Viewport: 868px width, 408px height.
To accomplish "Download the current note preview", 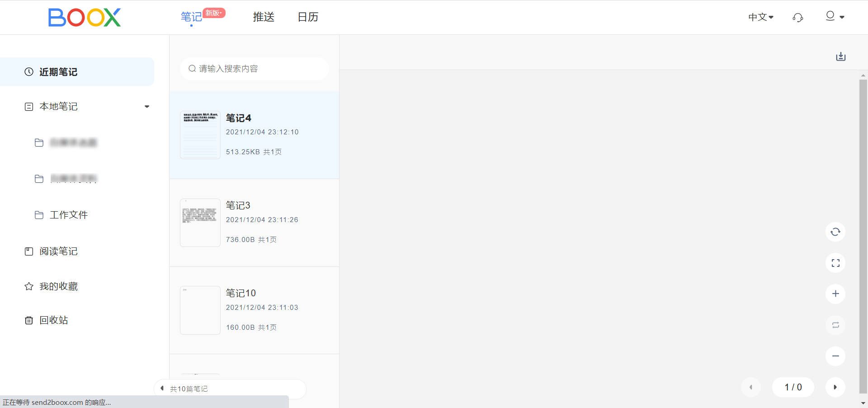I will [x=840, y=57].
